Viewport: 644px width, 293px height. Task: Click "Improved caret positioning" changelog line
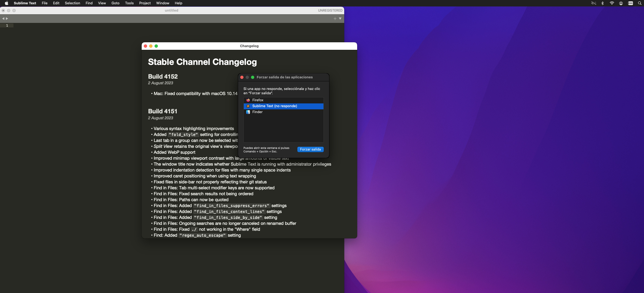pos(205,176)
